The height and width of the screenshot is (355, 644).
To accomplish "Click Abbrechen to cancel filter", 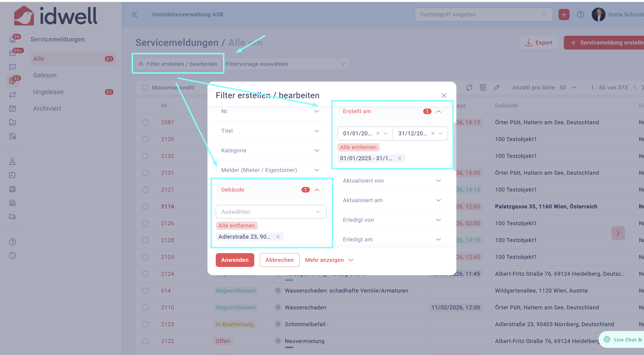I will (279, 260).
